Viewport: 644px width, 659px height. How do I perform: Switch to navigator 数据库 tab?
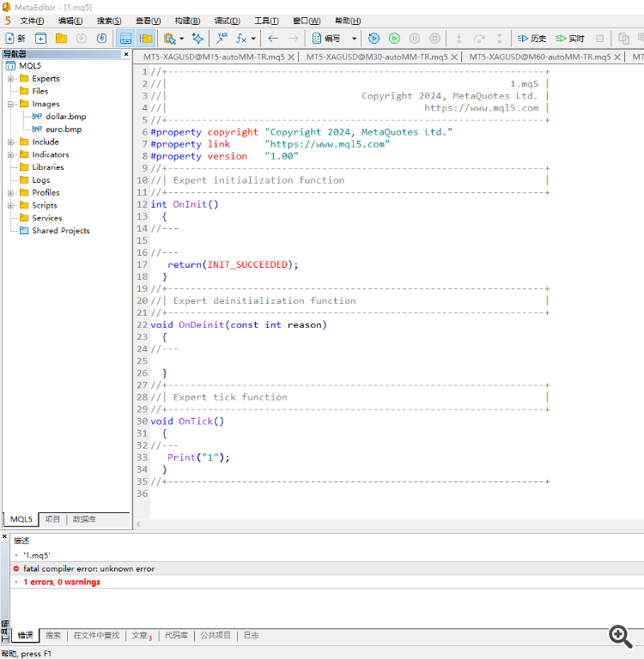pyautogui.click(x=84, y=519)
